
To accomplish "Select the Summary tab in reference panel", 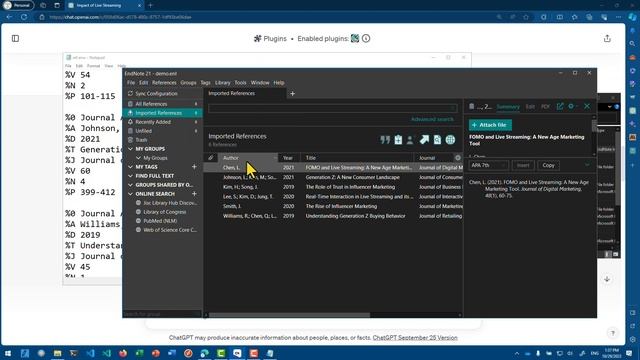I will [508, 107].
